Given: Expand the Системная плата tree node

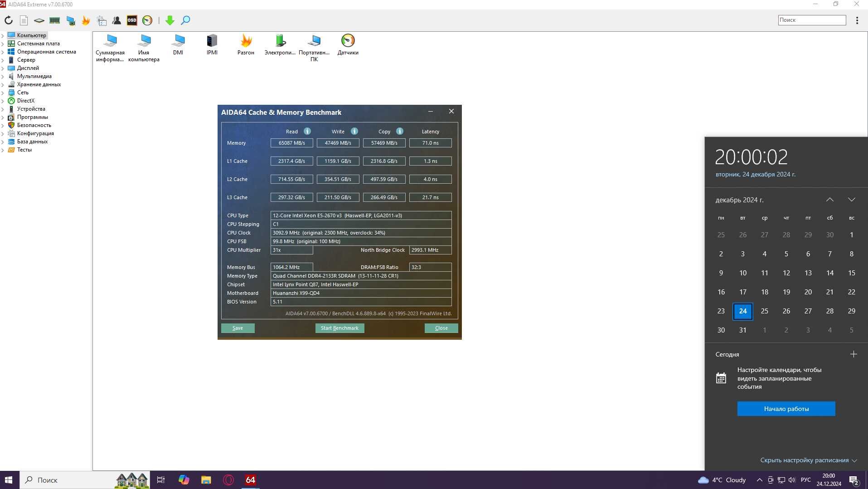Looking at the screenshot, I should coord(3,44).
